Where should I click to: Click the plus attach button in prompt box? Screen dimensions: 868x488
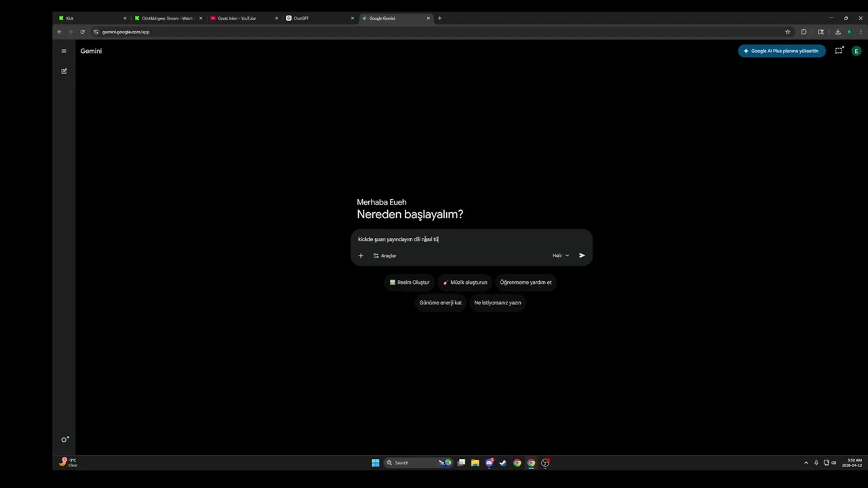tap(361, 256)
